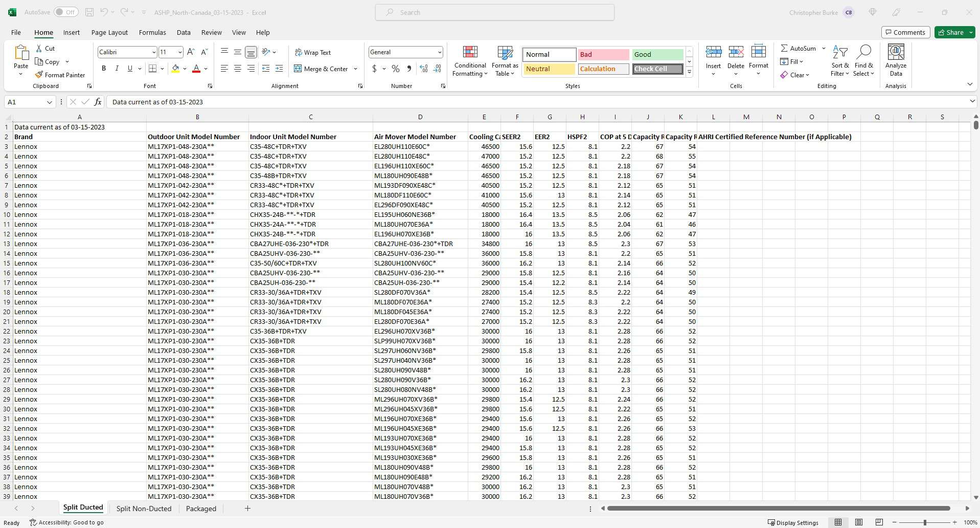Select cell B3 ML17XP1-048-230A**
This screenshot has width=980, height=528.
click(197, 146)
